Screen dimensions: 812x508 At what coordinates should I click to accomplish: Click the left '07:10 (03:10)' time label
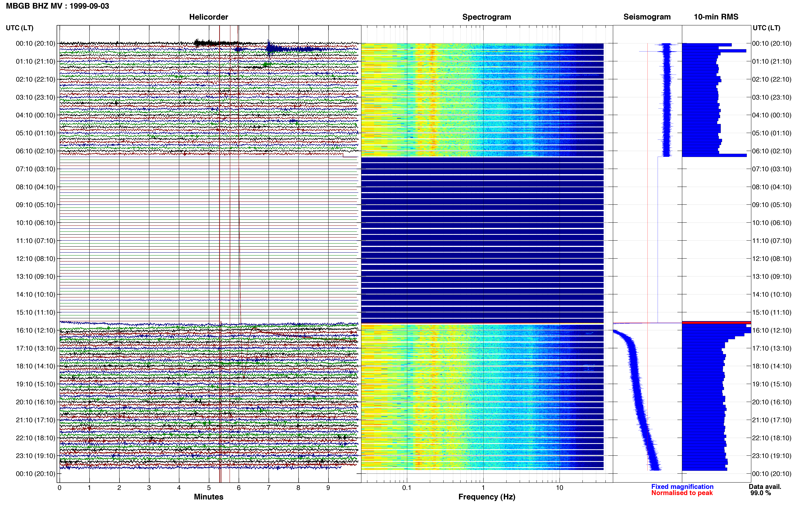pyautogui.click(x=36, y=169)
